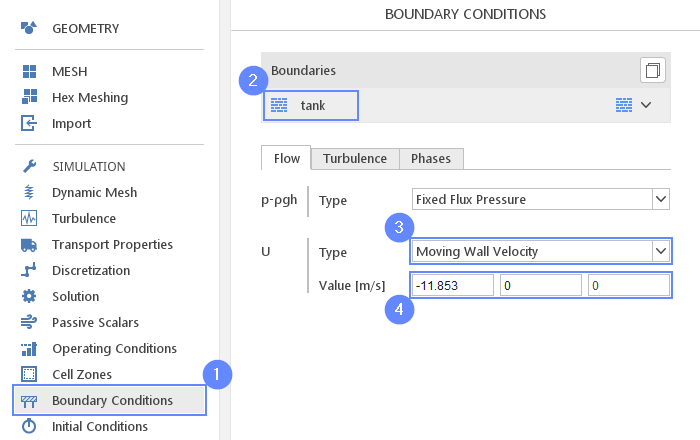The height and width of the screenshot is (440, 700).
Task: Click the velocity Z value field
Action: click(x=629, y=285)
